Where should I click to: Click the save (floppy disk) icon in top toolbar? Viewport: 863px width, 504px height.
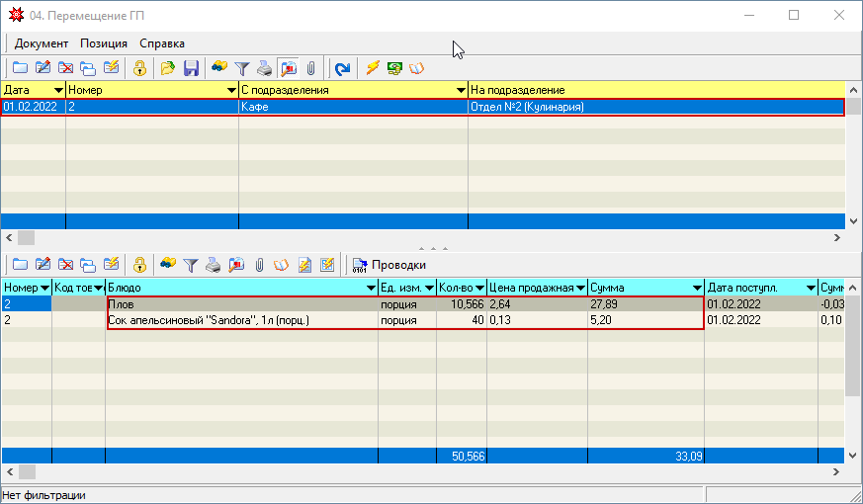point(191,68)
